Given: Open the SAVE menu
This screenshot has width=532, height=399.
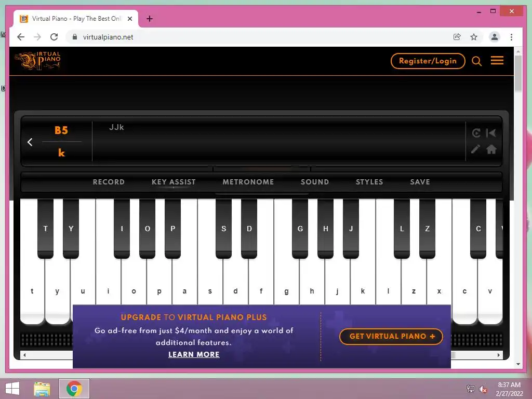Looking at the screenshot, I should pos(420,182).
